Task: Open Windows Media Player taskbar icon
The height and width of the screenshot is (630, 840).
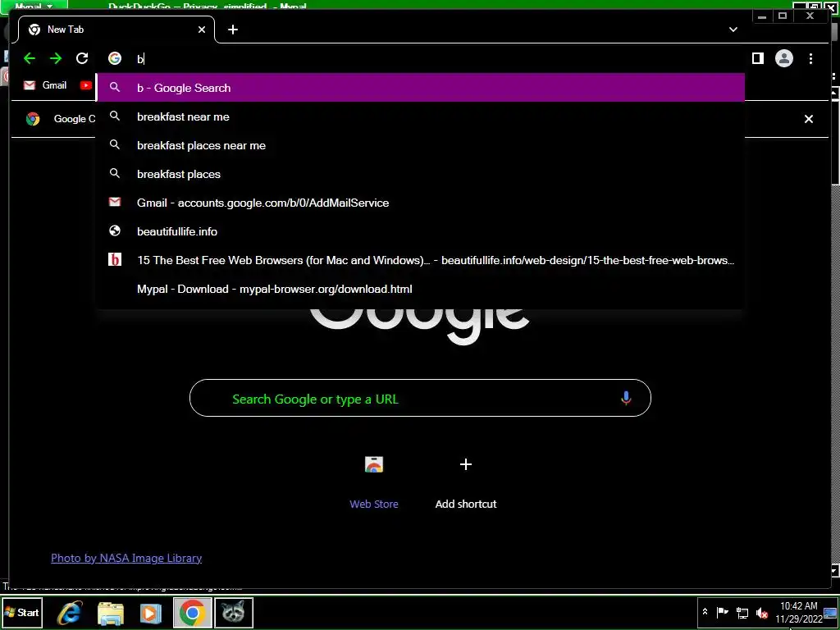Action: click(151, 613)
